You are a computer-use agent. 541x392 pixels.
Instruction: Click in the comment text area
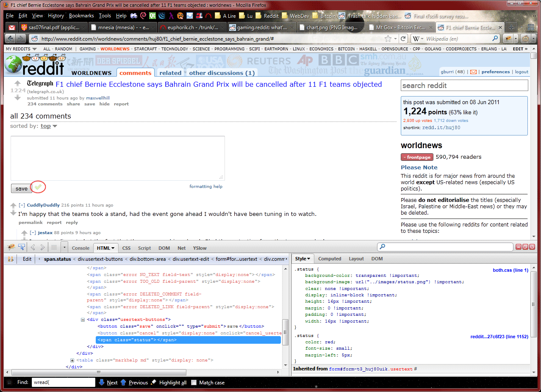117,158
